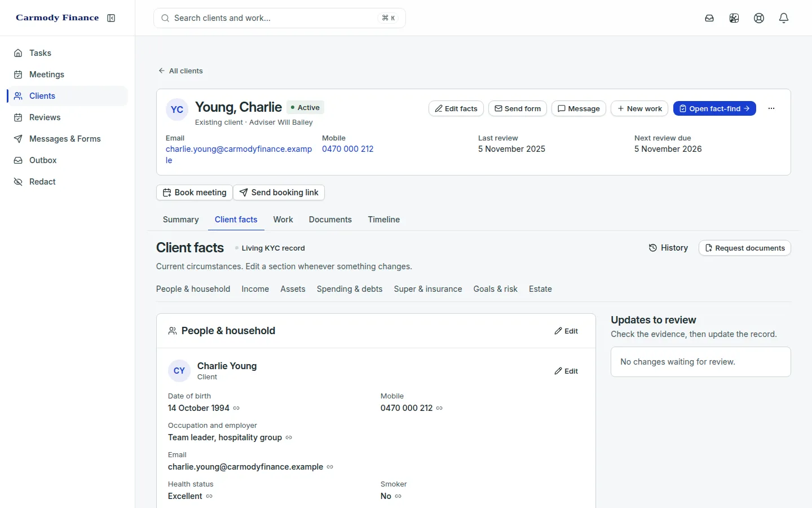Switch to the Timeline tab
Image resolution: width=812 pixels, height=508 pixels.
[384, 220]
